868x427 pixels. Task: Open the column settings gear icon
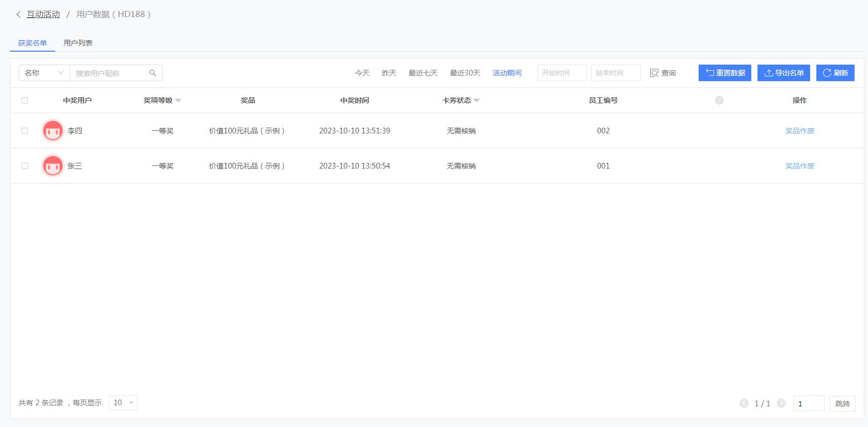[719, 100]
